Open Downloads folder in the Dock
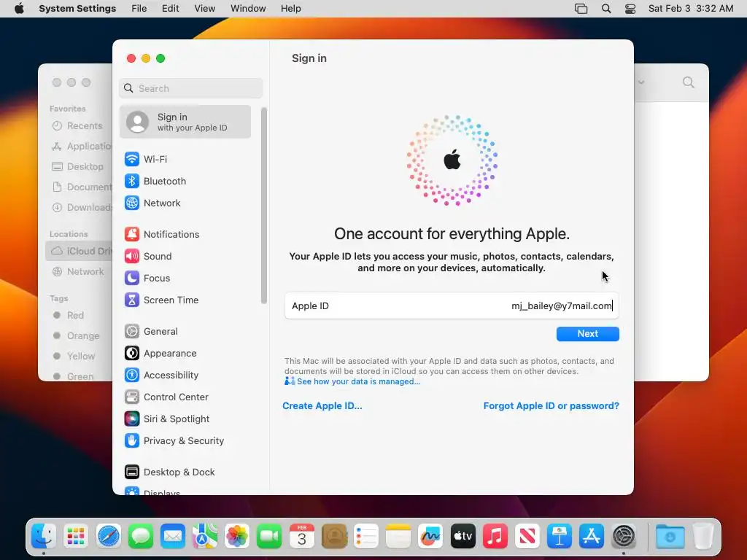Image resolution: width=747 pixels, height=560 pixels. (670, 537)
